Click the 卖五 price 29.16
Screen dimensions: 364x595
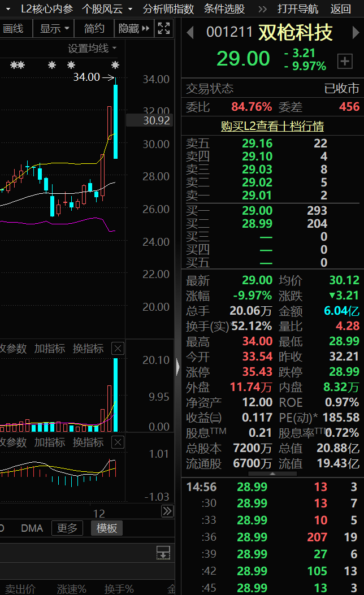point(257,144)
